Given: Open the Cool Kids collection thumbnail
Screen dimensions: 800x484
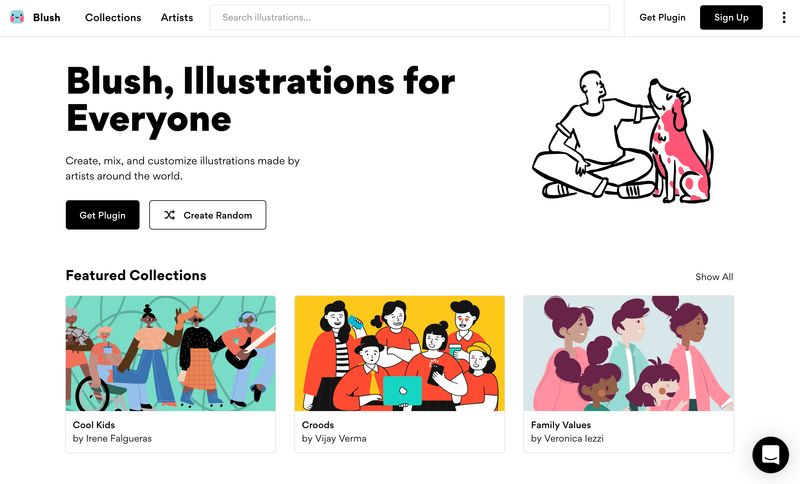Looking at the screenshot, I should tap(170, 353).
